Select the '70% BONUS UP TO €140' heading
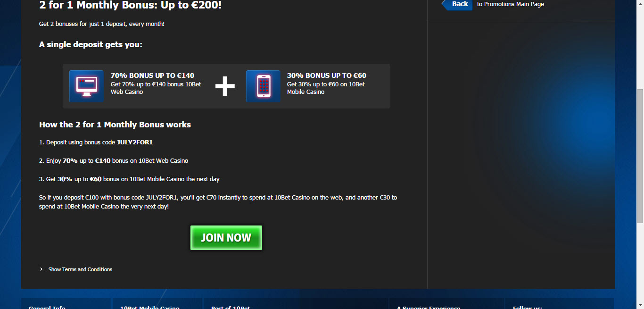The height and width of the screenshot is (309, 644). [x=152, y=75]
